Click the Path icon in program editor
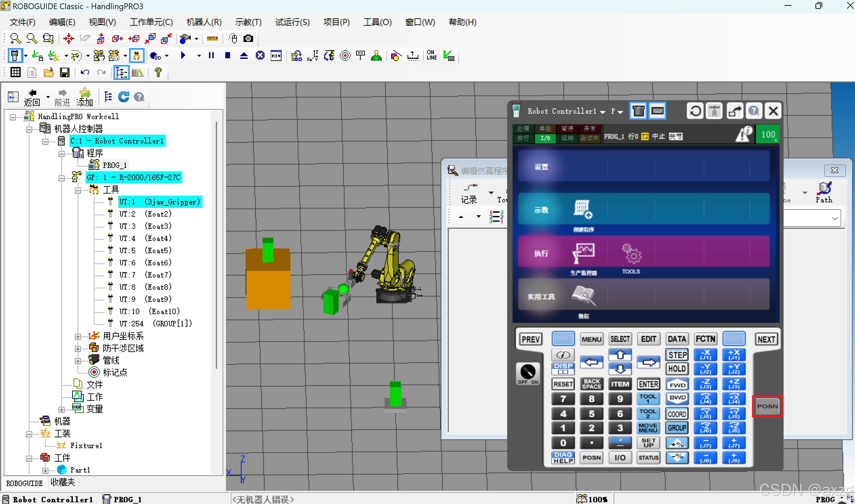Image resolution: width=855 pixels, height=504 pixels. (825, 189)
